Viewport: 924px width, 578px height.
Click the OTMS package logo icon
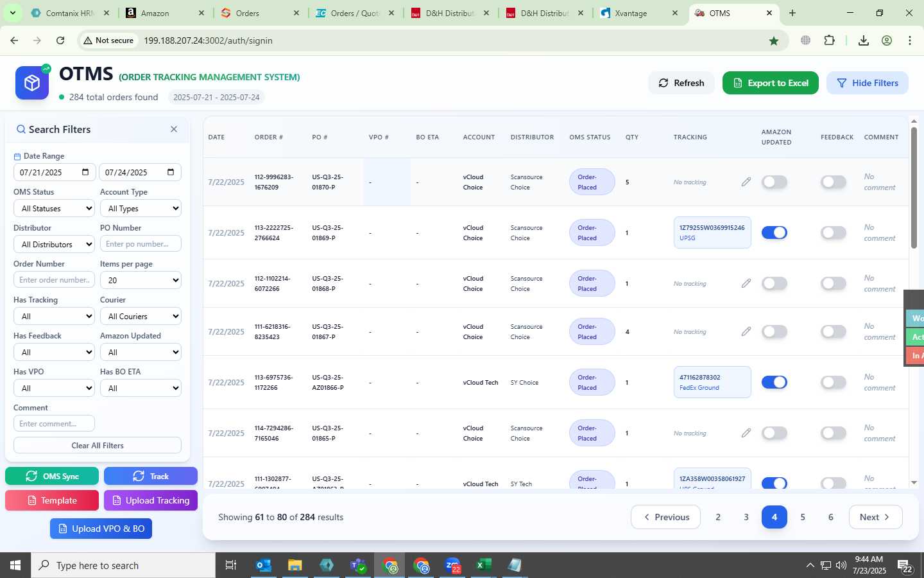(x=32, y=83)
